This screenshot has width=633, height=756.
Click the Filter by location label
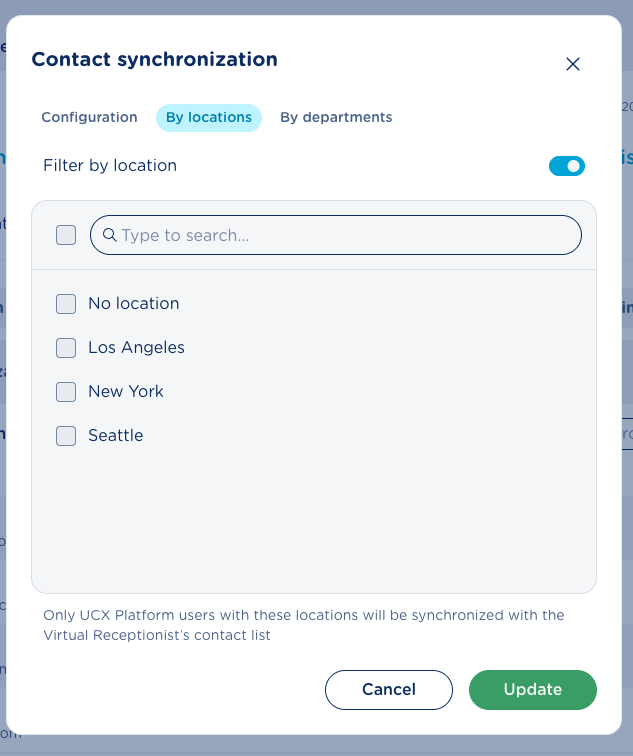pos(110,166)
